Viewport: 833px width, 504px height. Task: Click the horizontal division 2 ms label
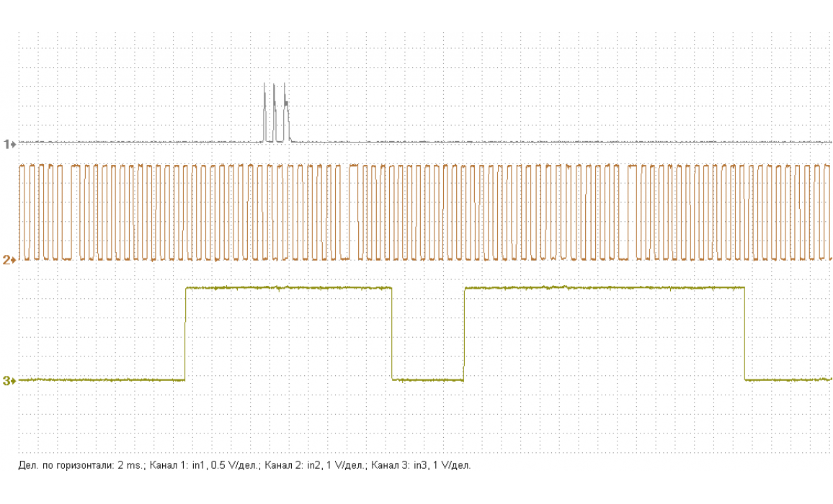coord(81,466)
